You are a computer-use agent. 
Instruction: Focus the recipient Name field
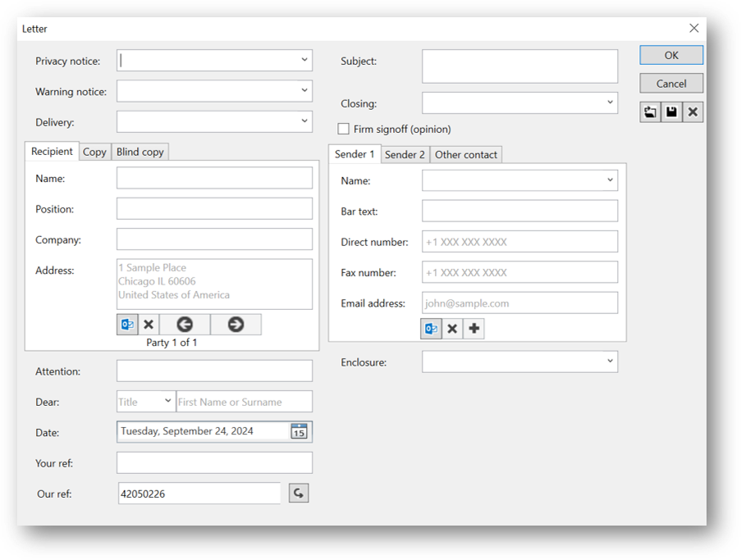(x=214, y=178)
